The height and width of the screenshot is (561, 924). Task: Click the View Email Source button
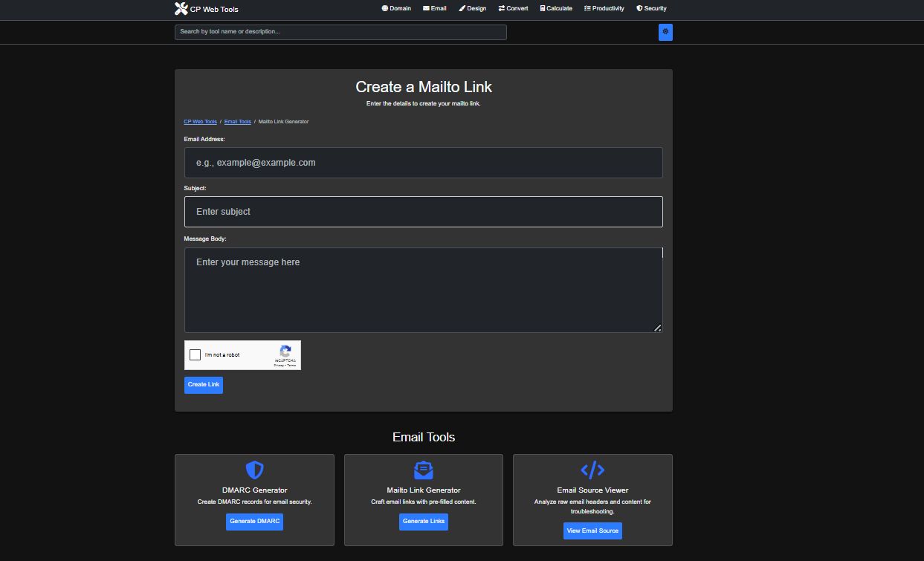tap(592, 531)
